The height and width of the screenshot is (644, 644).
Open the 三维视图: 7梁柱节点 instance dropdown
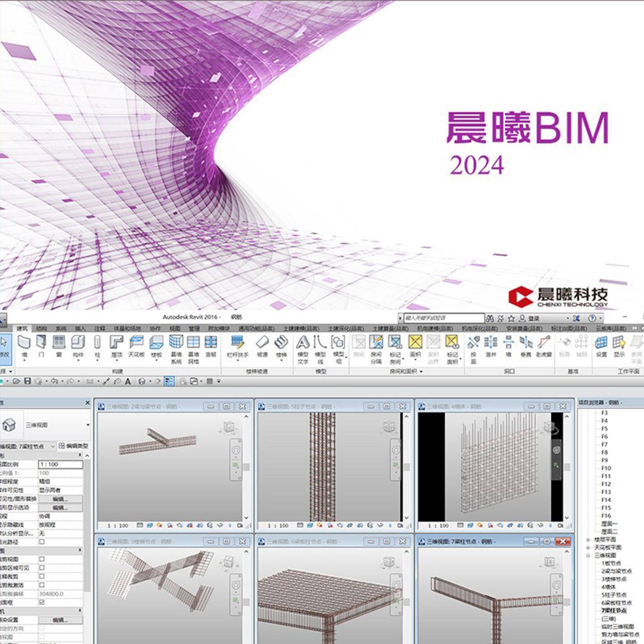(53, 446)
